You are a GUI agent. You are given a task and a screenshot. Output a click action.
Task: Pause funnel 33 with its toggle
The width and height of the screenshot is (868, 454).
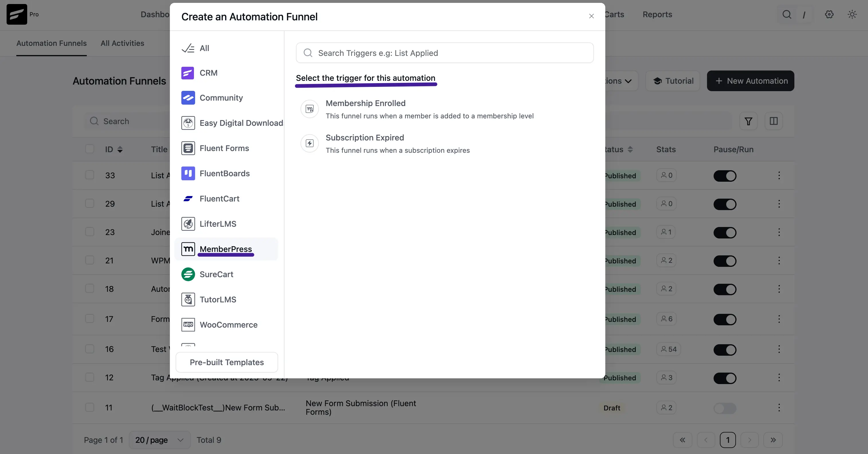(725, 176)
